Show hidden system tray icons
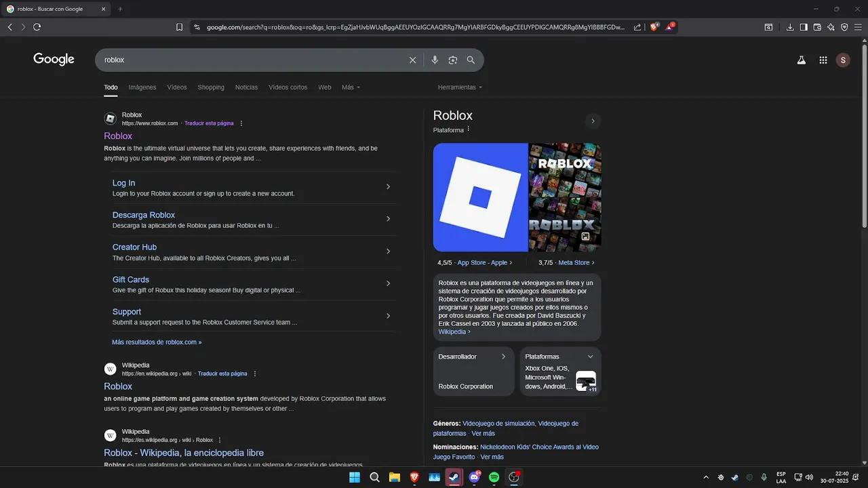868x488 pixels. click(706, 477)
